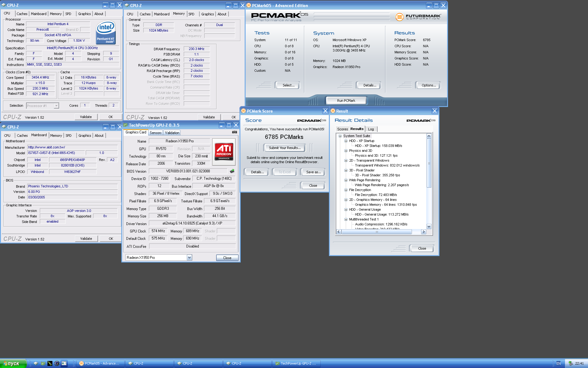Collapse the 3D - Pixel Shader node

tap(346, 170)
